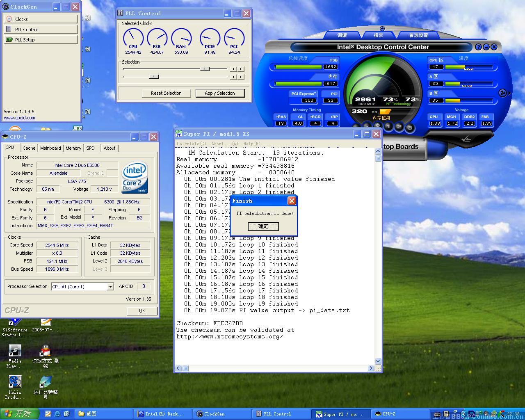
Task: Click the CPU voltage value 1.38
Action: pyautogui.click(x=435, y=123)
